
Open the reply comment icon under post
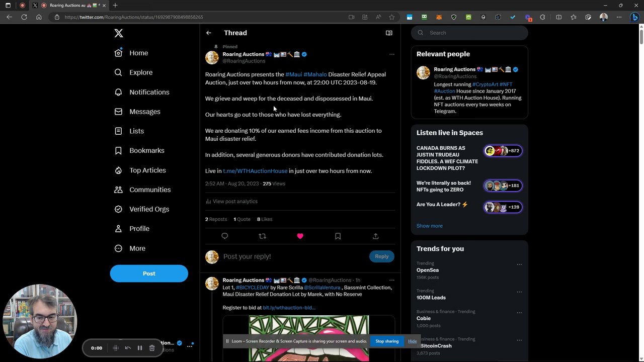point(225,236)
